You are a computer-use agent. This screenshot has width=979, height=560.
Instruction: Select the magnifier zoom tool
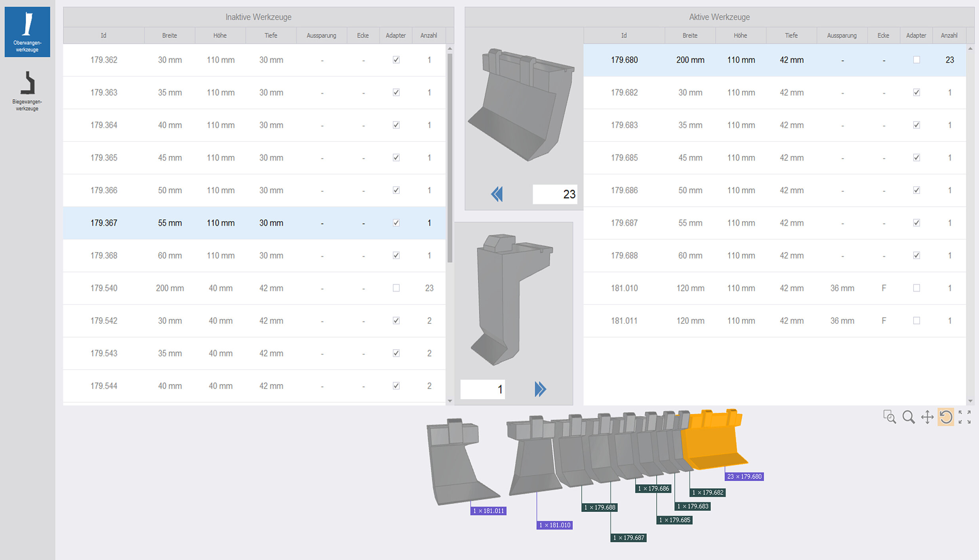[x=909, y=417]
